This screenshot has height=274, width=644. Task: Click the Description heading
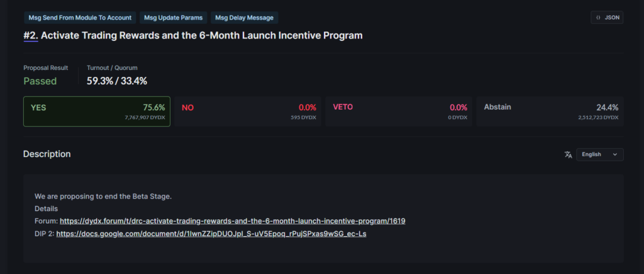47,154
